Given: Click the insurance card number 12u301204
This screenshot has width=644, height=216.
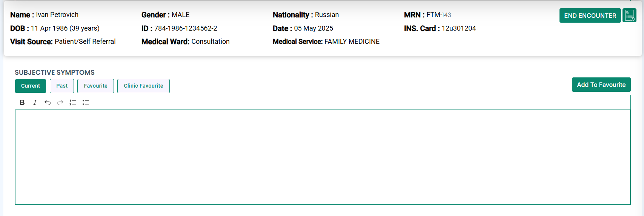Looking at the screenshot, I should [x=459, y=28].
